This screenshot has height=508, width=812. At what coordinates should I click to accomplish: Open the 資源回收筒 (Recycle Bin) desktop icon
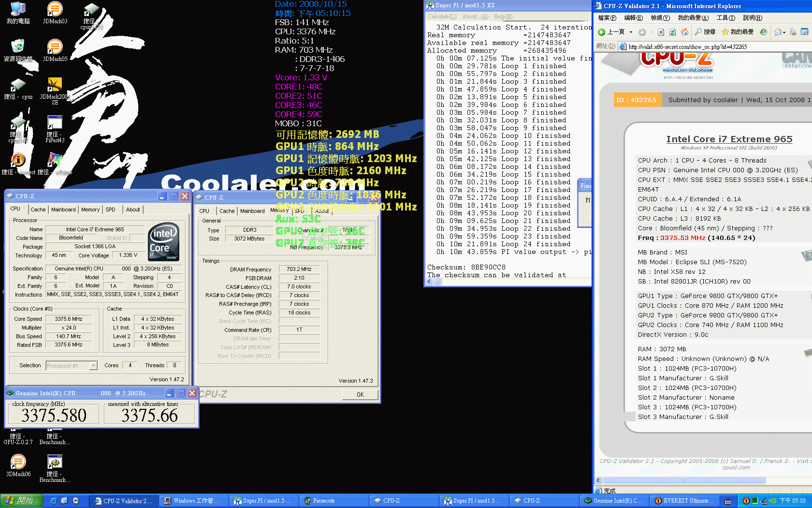click(18, 50)
